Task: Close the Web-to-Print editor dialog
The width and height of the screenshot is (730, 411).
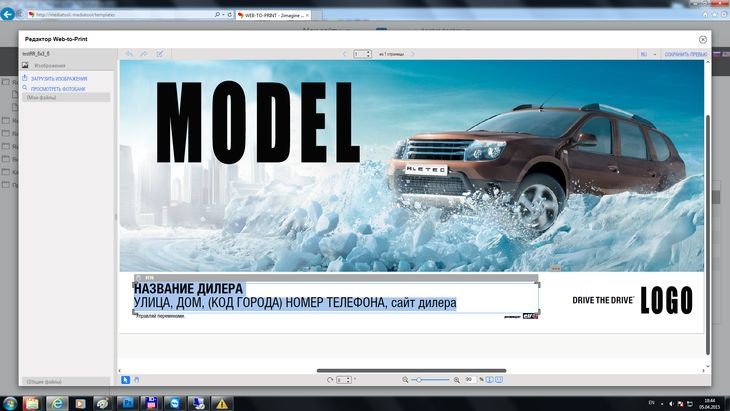Action: [x=703, y=39]
